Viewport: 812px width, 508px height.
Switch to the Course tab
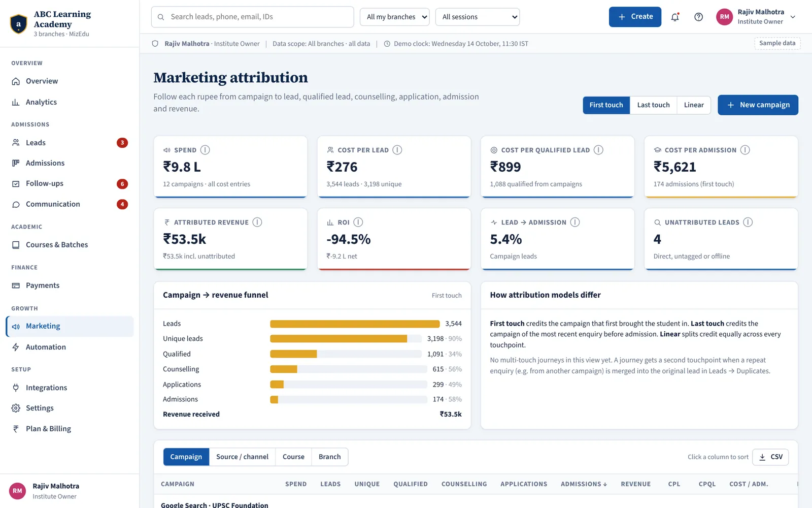click(293, 457)
